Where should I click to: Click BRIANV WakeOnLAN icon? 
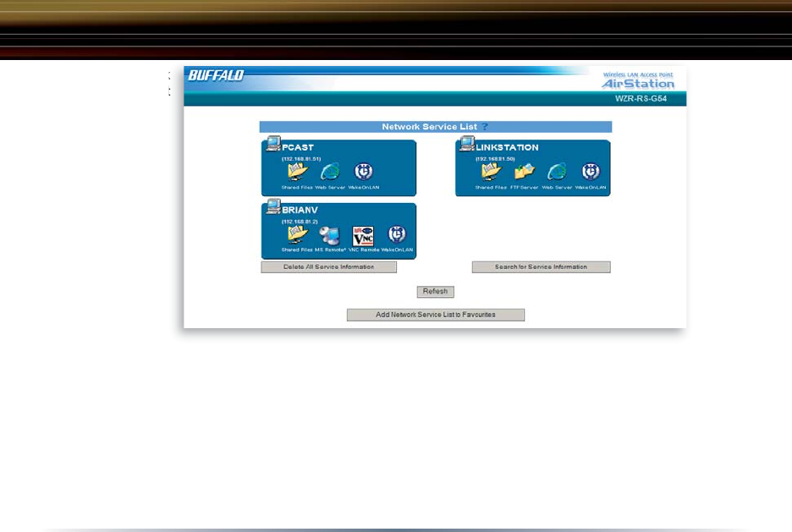(x=397, y=234)
